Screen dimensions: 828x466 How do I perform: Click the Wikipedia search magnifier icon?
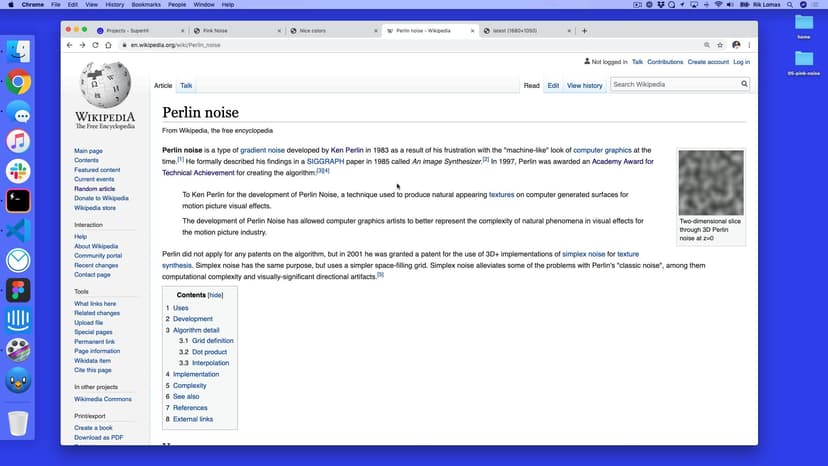pyautogui.click(x=744, y=85)
